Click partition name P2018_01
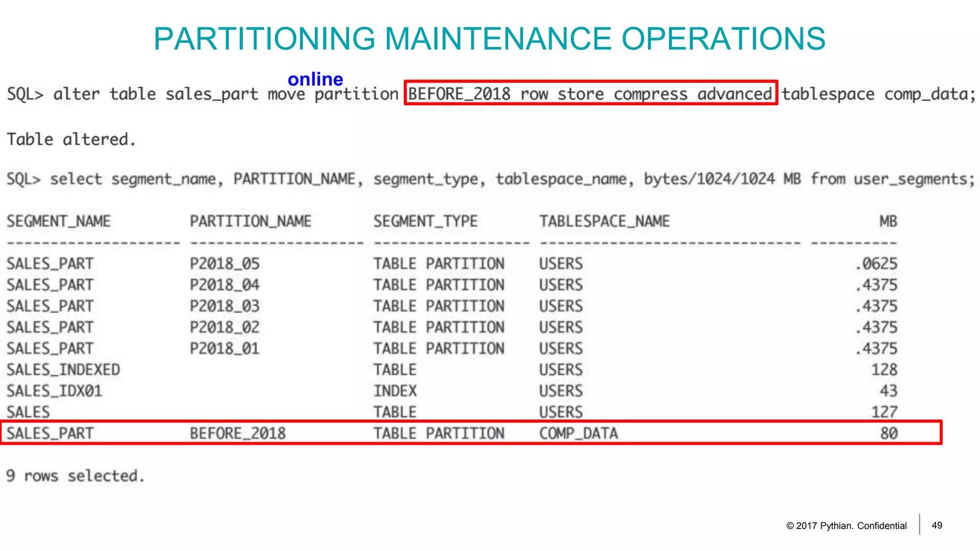Image resolution: width=980 pixels, height=551 pixels. [224, 348]
